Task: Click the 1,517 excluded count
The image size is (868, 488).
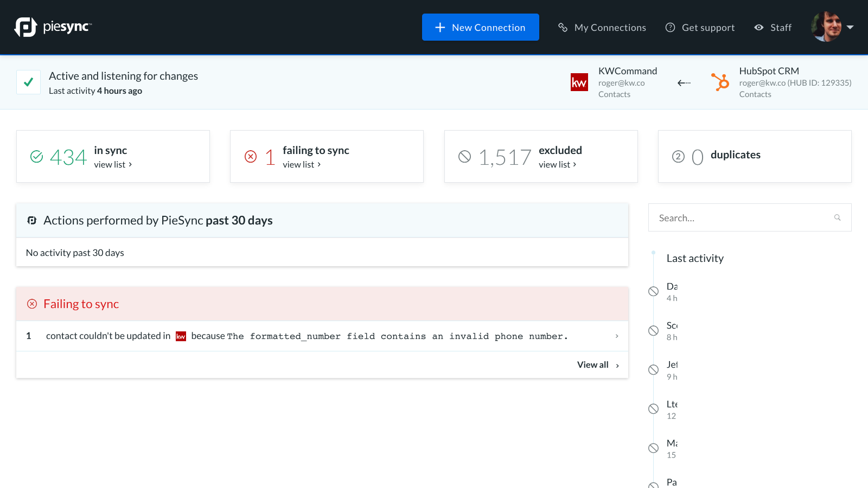Action: pyautogui.click(x=505, y=157)
